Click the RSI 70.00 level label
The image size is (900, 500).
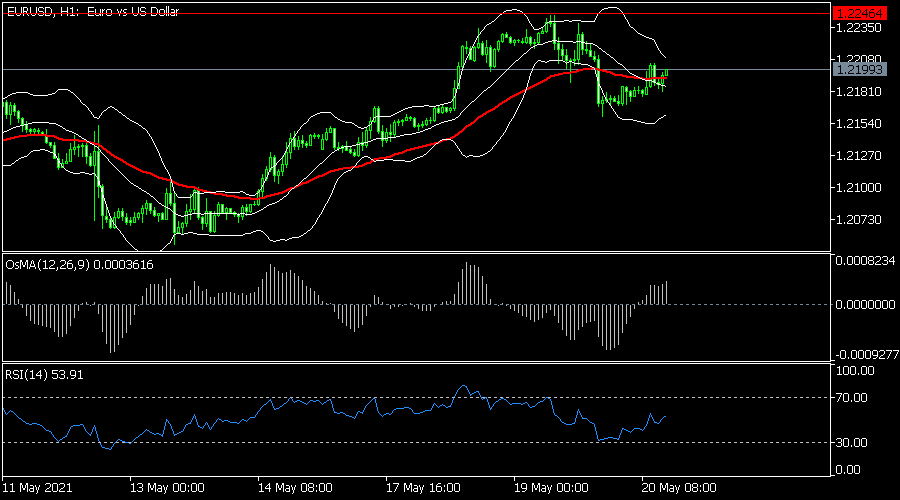[x=851, y=398]
